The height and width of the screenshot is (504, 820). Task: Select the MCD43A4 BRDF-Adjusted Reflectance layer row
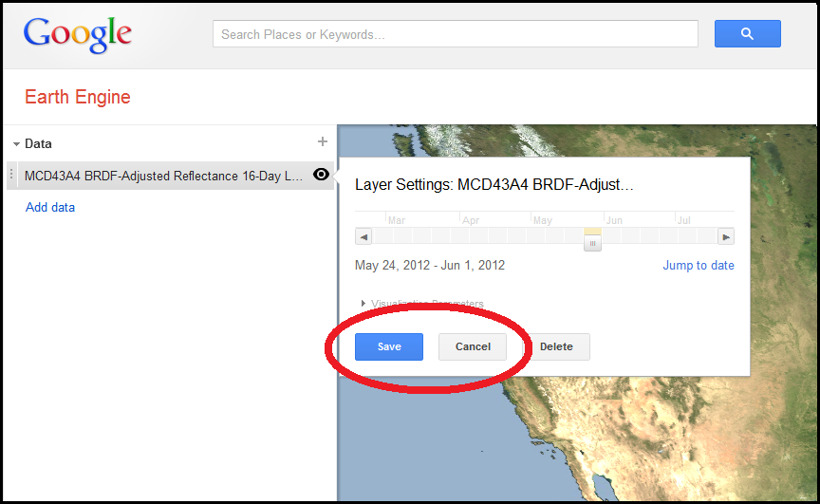(170, 176)
